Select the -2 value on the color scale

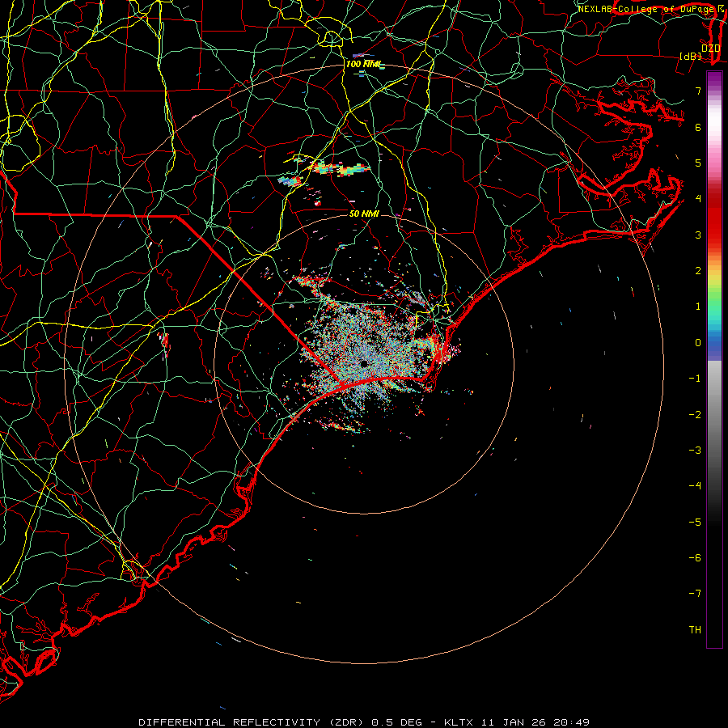pos(695,415)
